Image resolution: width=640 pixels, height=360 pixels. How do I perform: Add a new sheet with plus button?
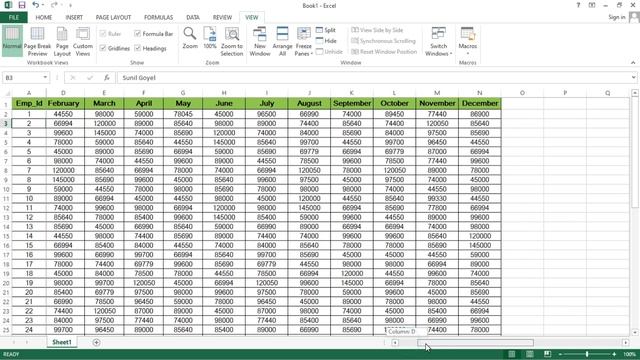click(x=96, y=342)
